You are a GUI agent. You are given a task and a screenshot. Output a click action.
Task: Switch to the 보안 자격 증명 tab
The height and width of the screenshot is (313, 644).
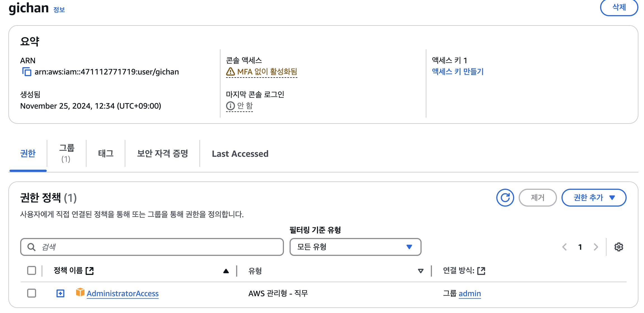[x=163, y=153]
